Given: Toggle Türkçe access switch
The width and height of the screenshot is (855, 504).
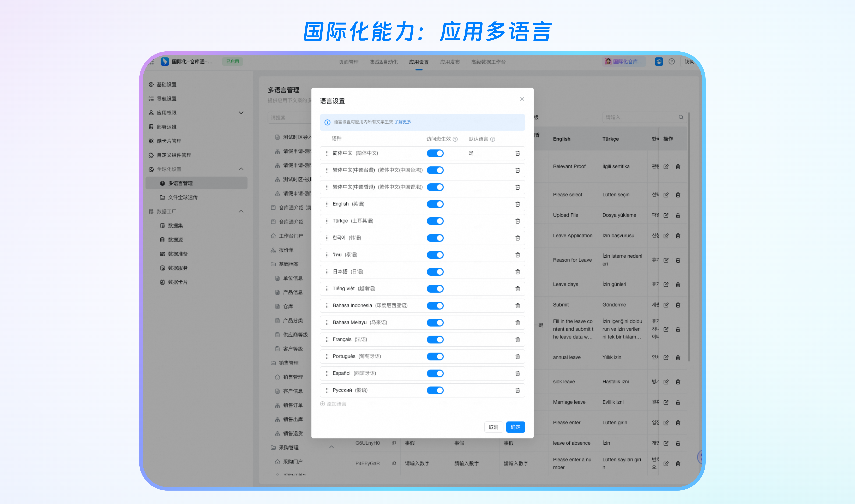Looking at the screenshot, I should click(435, 221).
